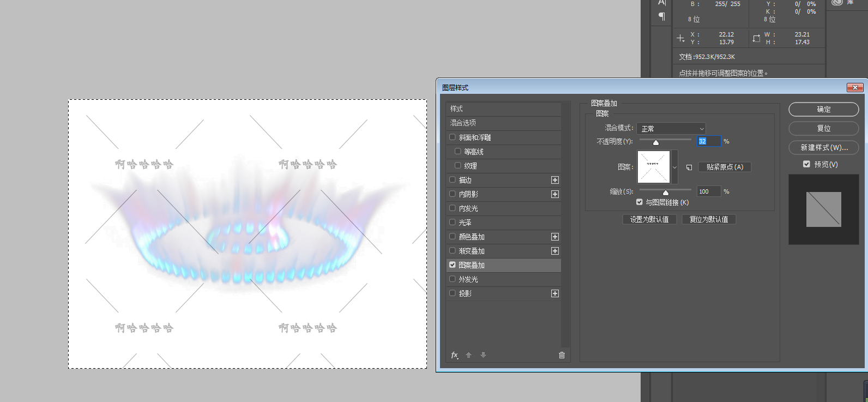Viewport: 868px width, 402px height.
Task: Select the Inner Glow (内发光) row label
Action: (468, 208)
